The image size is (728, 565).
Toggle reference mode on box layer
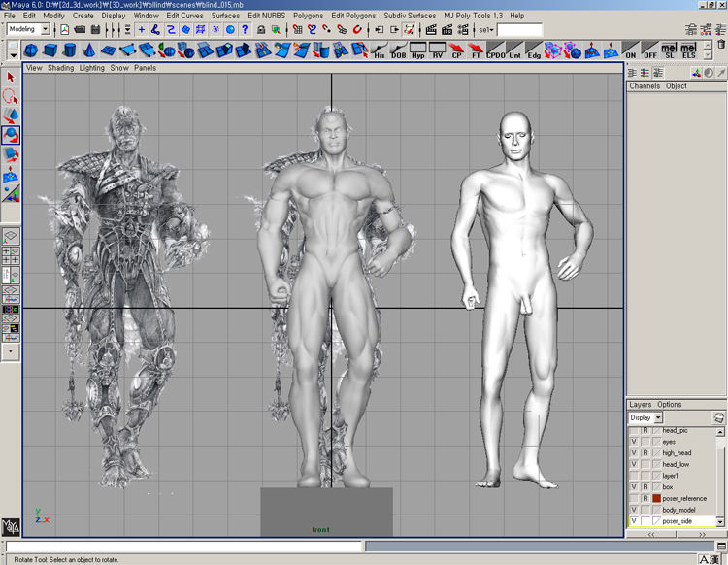coord(645,487)
